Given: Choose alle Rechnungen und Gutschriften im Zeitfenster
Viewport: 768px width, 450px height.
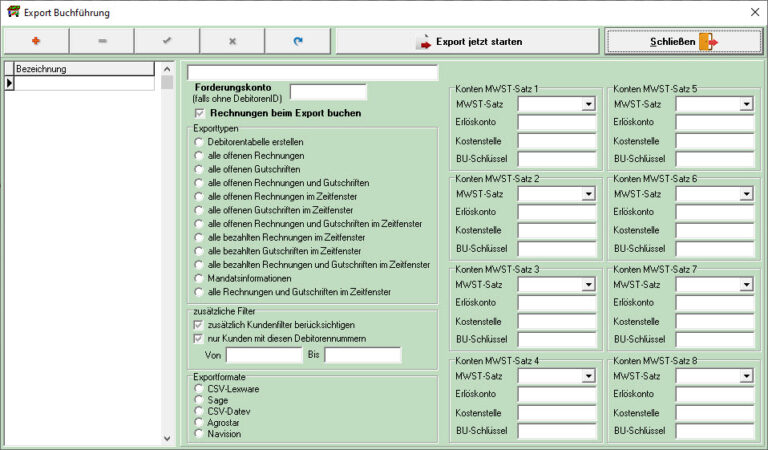Looking at the screenshot, I should 198,292.
